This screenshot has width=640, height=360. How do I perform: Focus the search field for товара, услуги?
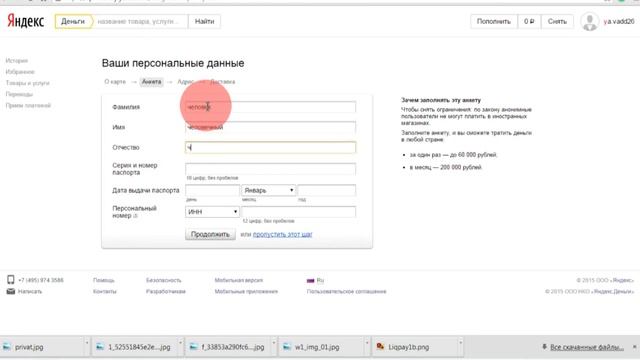141,21
